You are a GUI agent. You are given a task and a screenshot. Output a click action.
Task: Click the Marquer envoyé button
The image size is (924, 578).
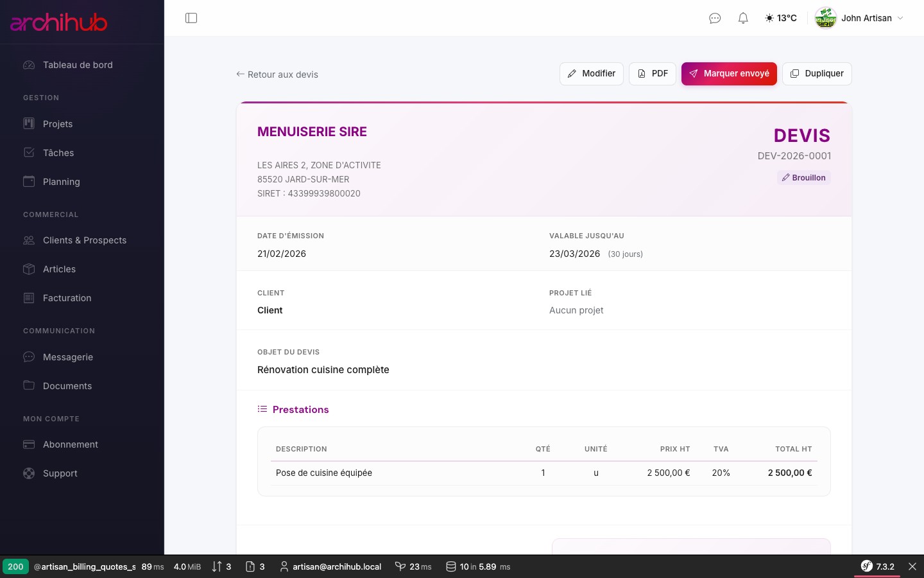coord(729,73)
